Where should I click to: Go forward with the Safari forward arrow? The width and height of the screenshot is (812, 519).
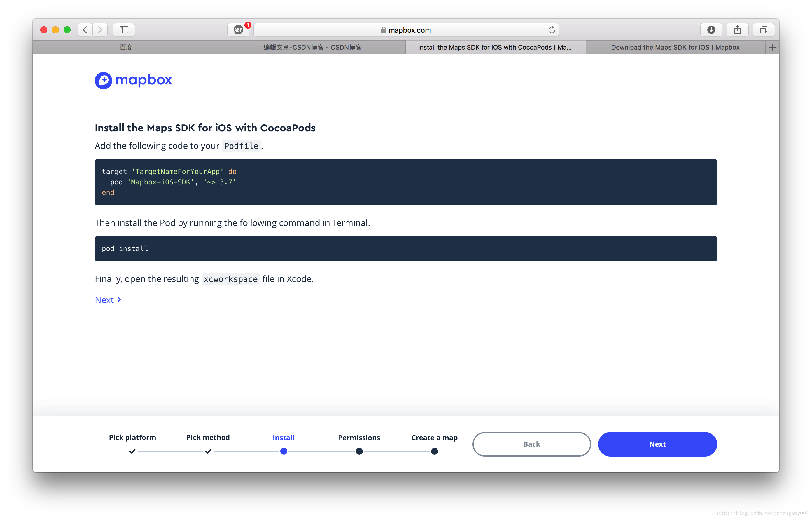click(100, 30)
